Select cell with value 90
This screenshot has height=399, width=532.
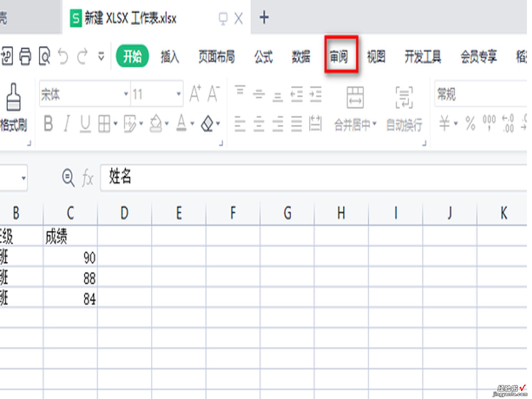(70, 257)
